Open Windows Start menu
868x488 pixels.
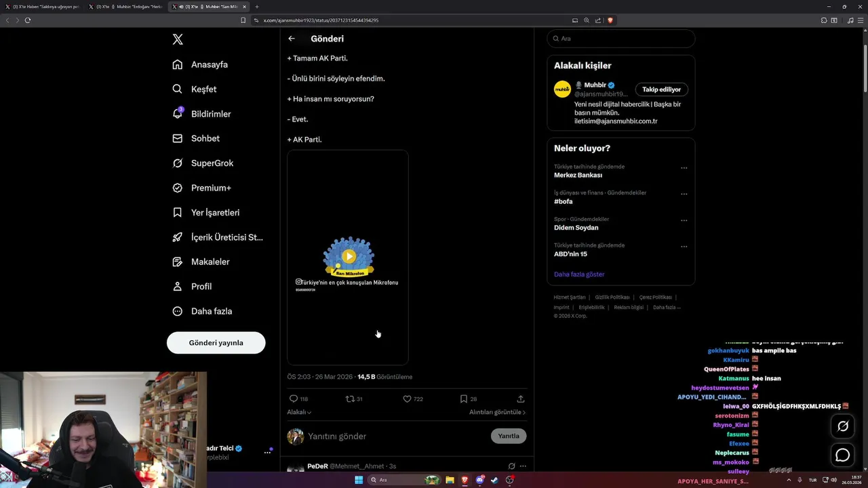[359, 480]
